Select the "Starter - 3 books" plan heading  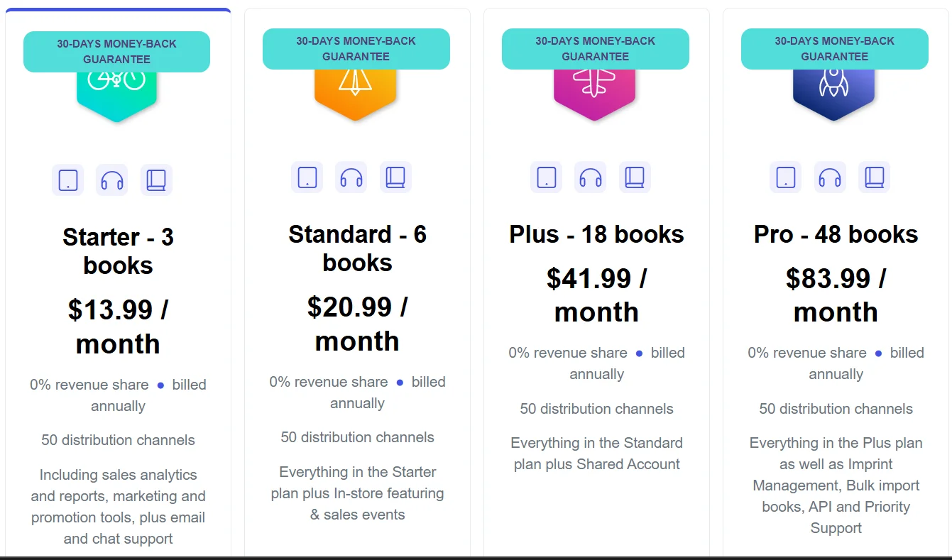tap(118, 251)
